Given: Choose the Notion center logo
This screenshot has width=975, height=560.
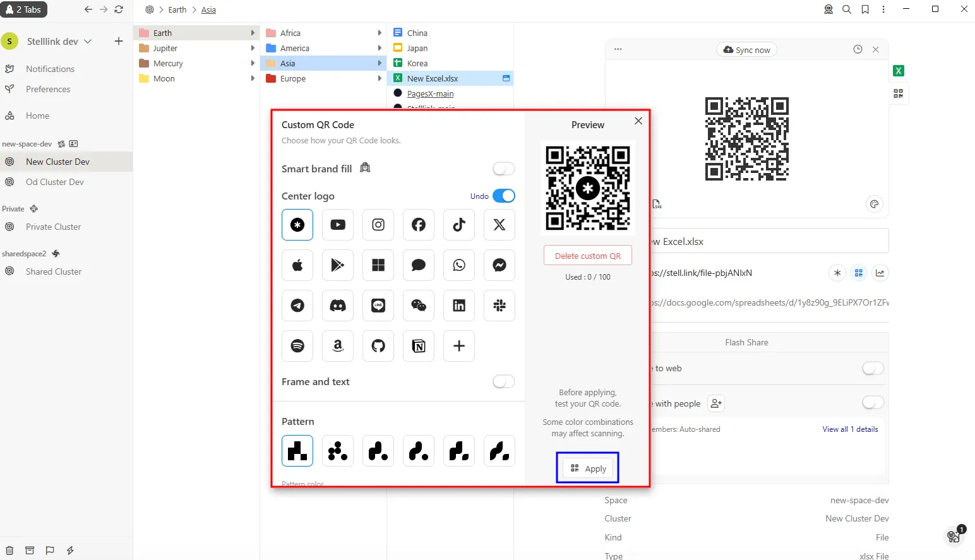Looking at the screenshot, I should (418, 346).
